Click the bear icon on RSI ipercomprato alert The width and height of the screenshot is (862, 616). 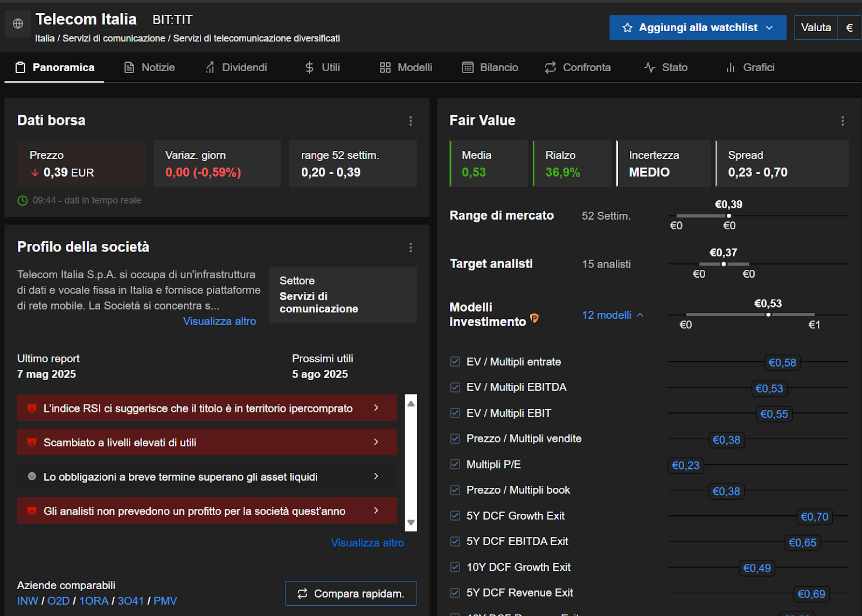pos(32,408)
